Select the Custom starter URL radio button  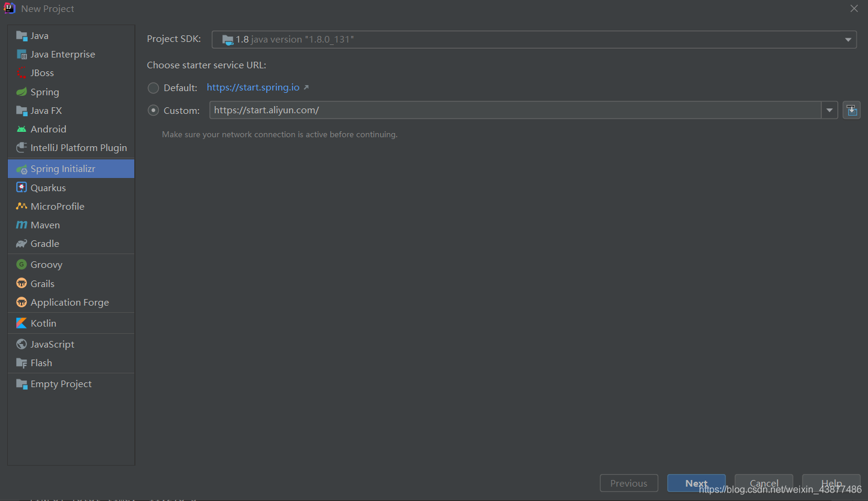153,111
